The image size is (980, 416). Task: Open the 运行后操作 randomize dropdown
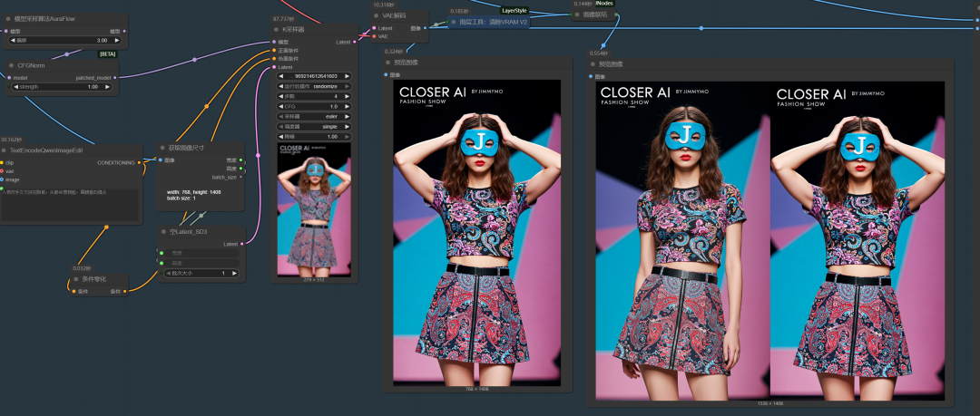314,86
